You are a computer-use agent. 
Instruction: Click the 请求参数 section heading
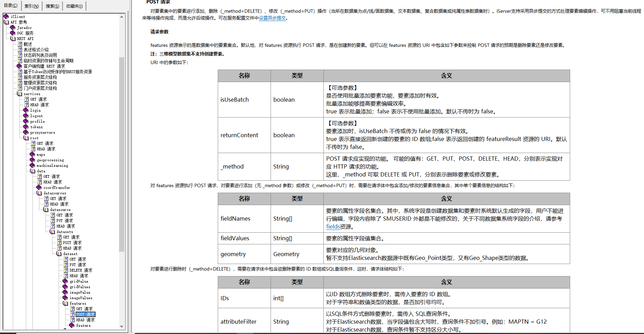click(159, 32)
